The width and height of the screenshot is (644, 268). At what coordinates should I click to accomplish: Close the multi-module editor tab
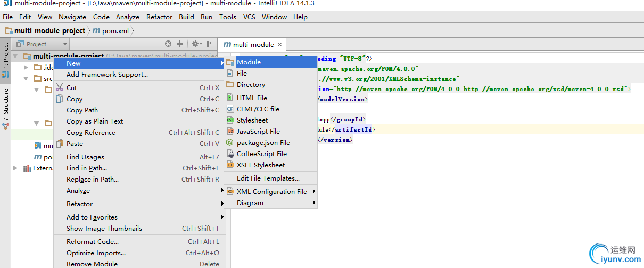(280, 45)
